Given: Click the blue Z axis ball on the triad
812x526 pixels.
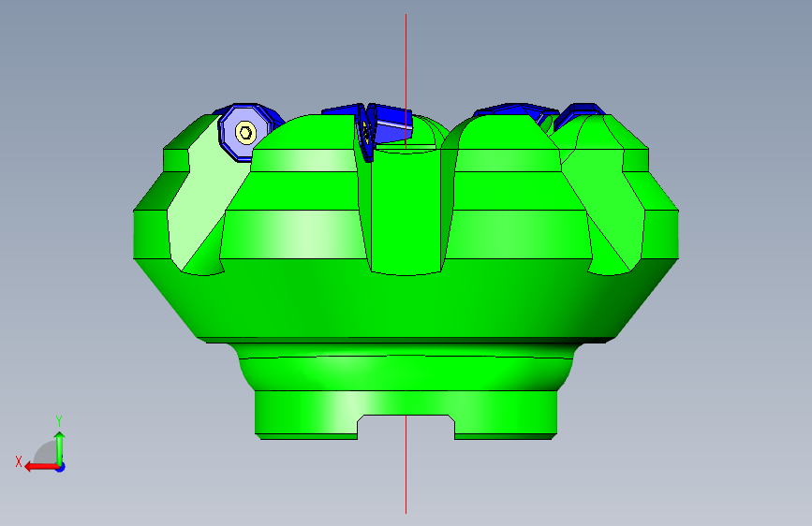Looking at the screenshot, I should click(61, 468).
